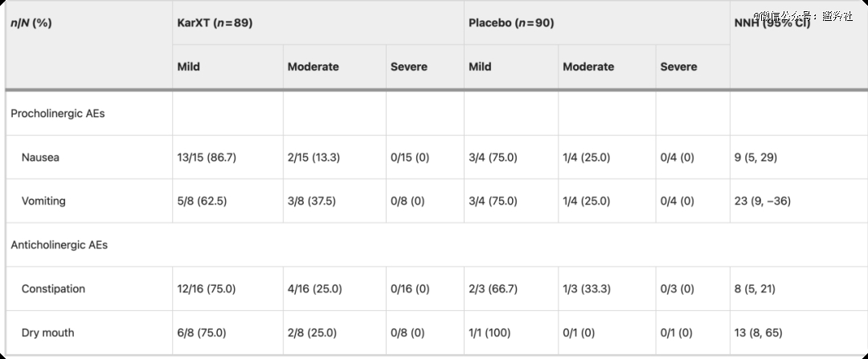Select the Vomiting row label
The image size is (868, 359).
point(43,201)
